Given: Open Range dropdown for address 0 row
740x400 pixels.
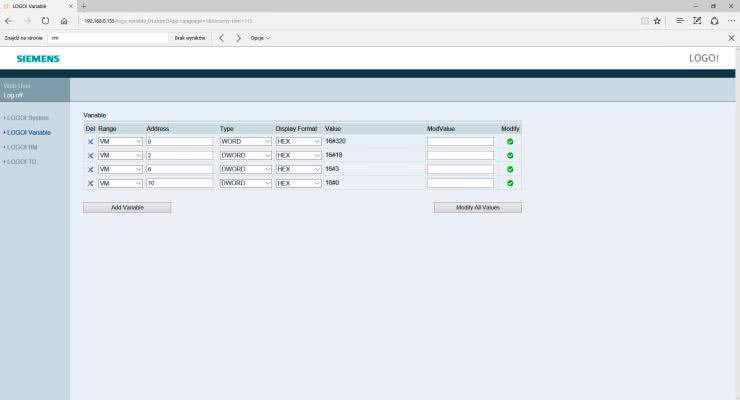Looking at the screenshot, I should (x=120, y=142).
